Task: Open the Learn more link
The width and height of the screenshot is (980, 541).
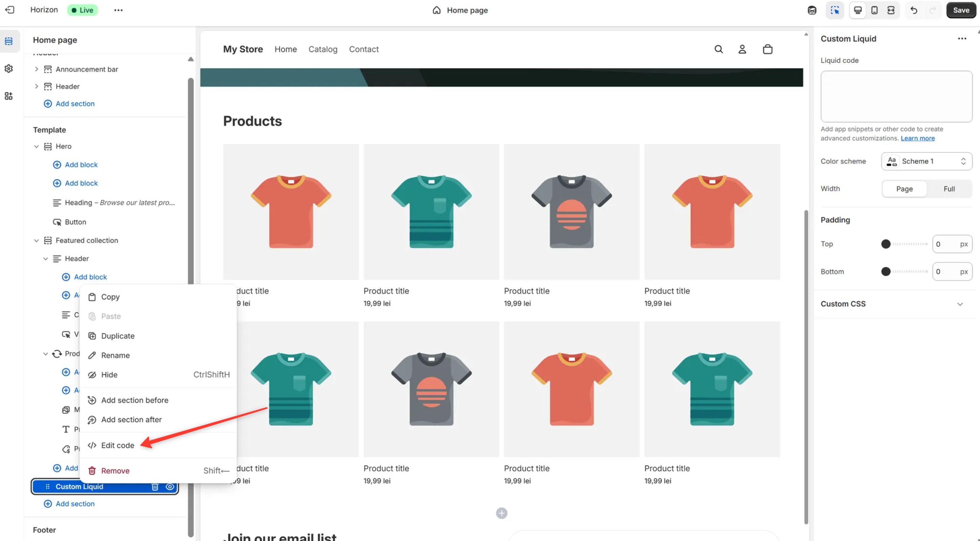Action: coord(917,138)
